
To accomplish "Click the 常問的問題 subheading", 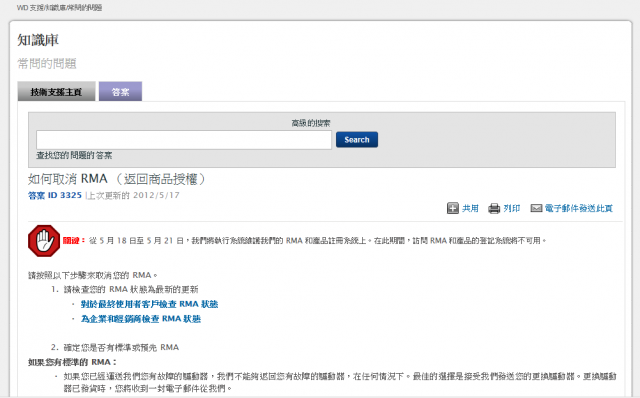I will tap(47, 63).
